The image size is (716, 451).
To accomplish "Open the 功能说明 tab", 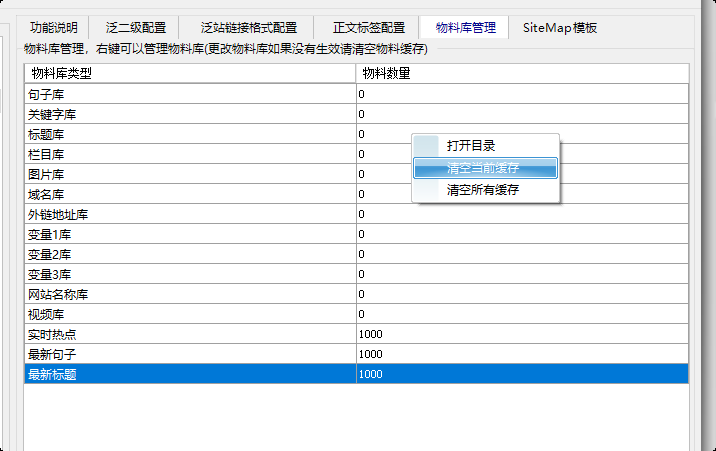I will coord(53,28).
